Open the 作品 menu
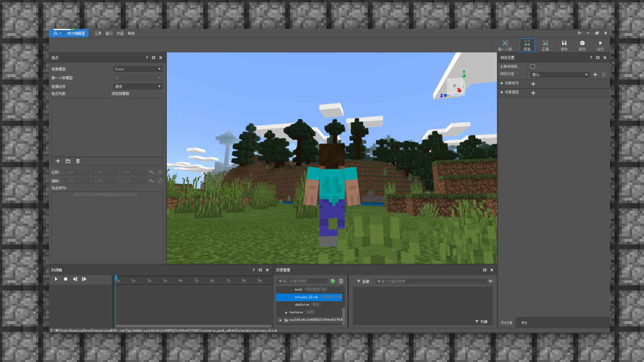 120,33
